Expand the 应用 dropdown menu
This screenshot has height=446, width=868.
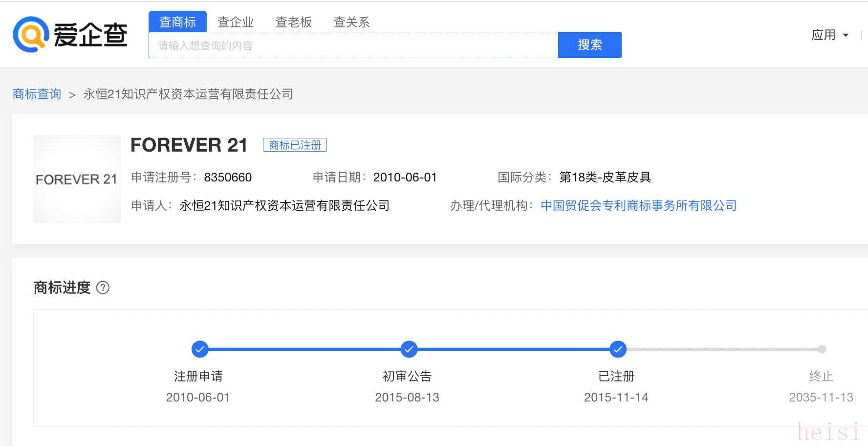click(x=830, y=35)
